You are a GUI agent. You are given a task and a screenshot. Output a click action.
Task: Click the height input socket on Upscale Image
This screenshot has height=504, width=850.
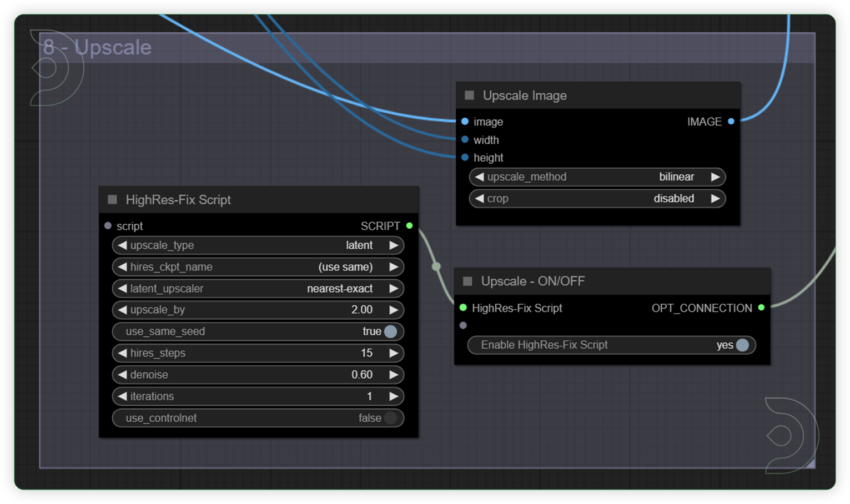tap(465, 158)
